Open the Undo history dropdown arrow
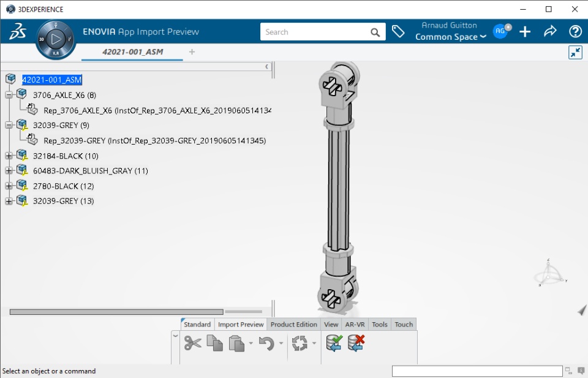 coord(281,343)
